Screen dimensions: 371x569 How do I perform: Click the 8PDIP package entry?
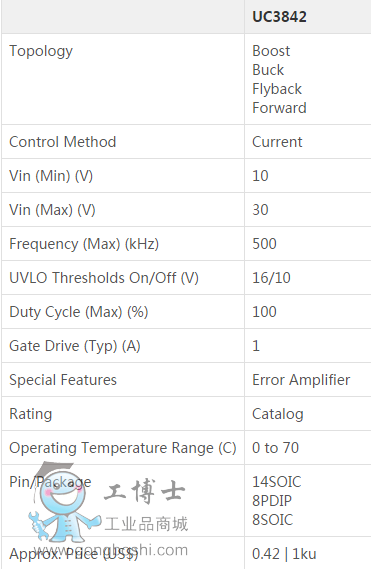[x=272, y=501]
